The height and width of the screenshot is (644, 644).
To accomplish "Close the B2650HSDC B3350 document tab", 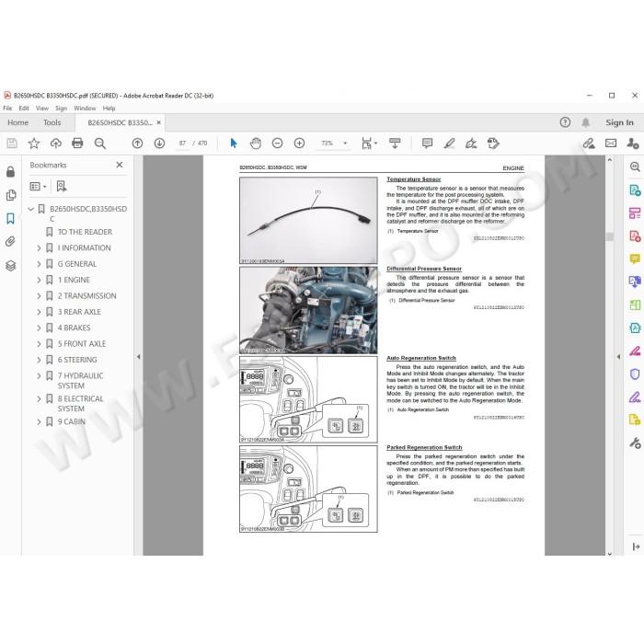I will [x=158, y=122].
